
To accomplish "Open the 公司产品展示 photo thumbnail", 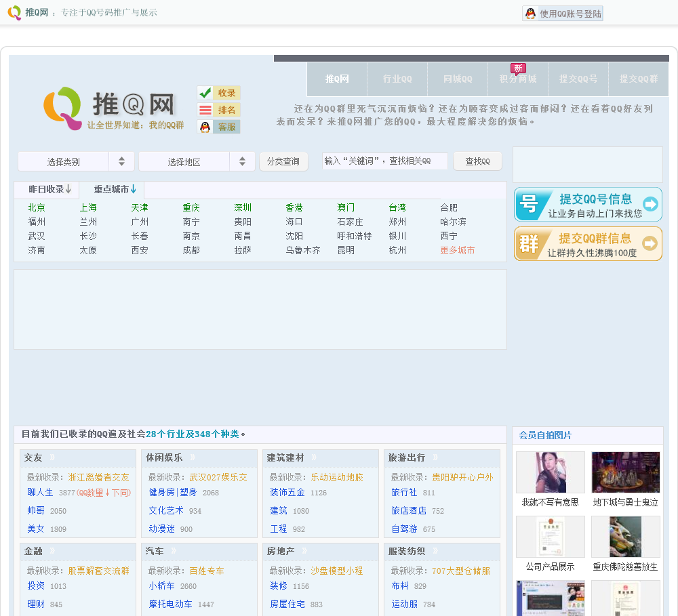I will click(551, 537).
